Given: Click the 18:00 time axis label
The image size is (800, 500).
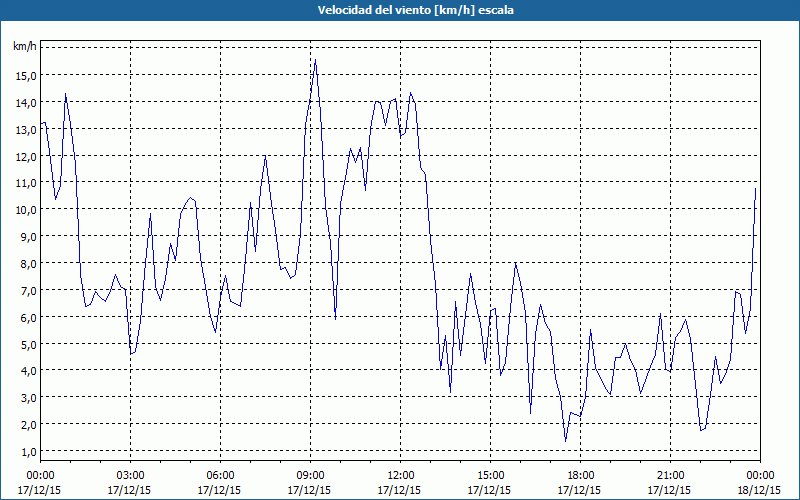Looking at the screenshot, I should pos(580,476).
